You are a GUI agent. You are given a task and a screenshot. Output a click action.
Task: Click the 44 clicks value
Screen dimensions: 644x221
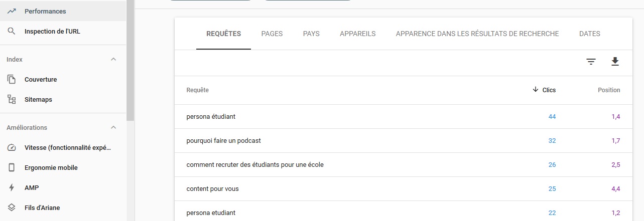pos(552,117)
